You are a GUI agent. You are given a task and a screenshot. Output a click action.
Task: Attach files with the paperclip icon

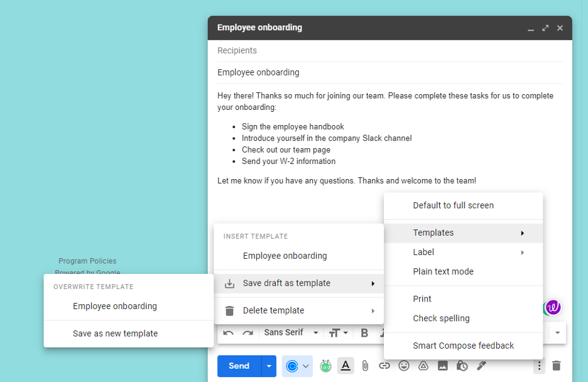tap(365, 366)
